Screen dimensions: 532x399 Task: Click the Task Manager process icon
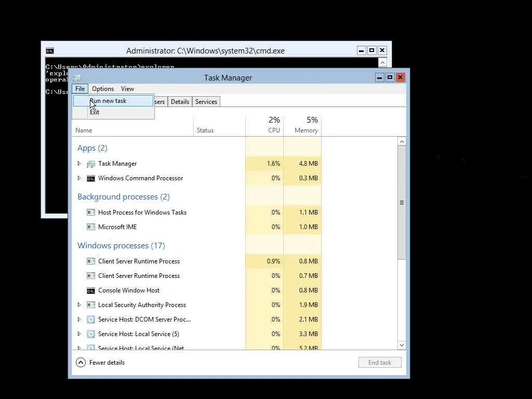point(90,164)
